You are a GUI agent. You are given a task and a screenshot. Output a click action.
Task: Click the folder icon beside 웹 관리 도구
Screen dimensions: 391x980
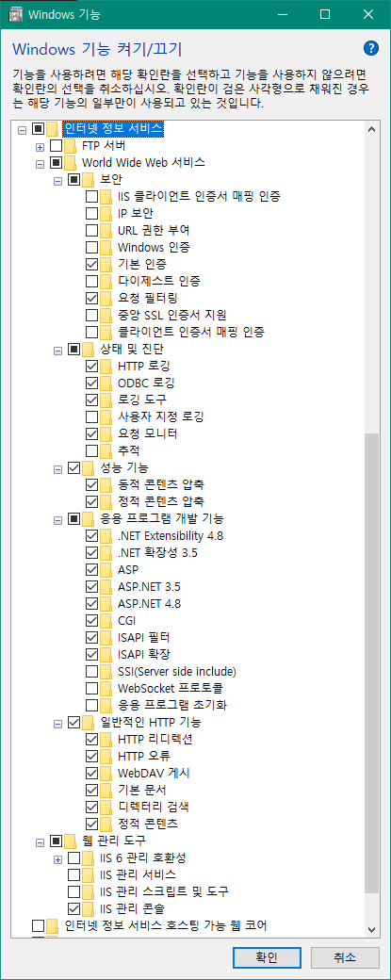pyautogui.click(x=71, y=841)
